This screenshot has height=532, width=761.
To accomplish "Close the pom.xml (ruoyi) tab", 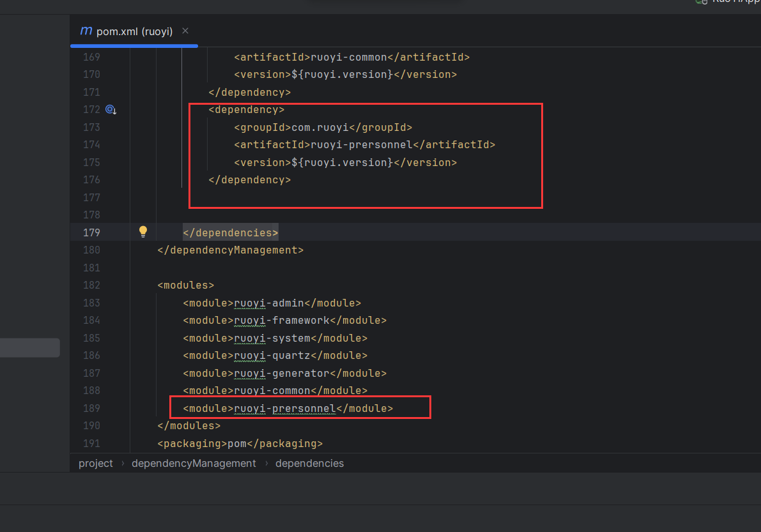I will click(x=185, y=31).
